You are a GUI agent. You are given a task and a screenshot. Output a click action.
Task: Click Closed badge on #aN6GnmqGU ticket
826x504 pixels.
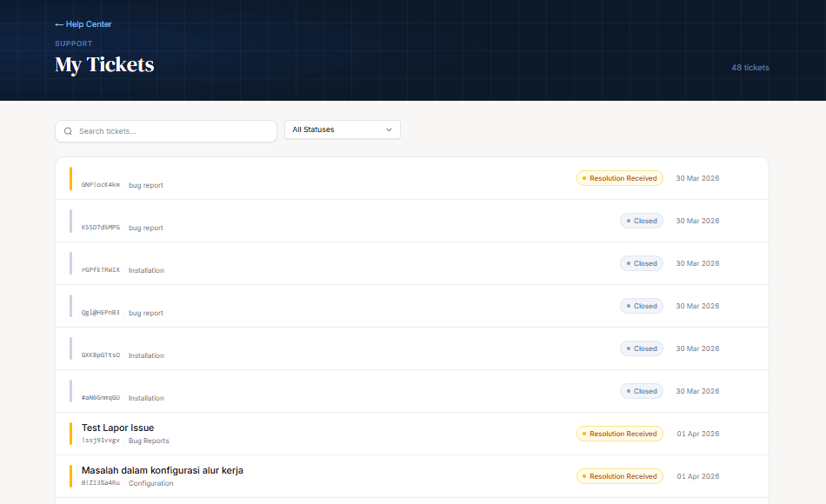[641, 391]
